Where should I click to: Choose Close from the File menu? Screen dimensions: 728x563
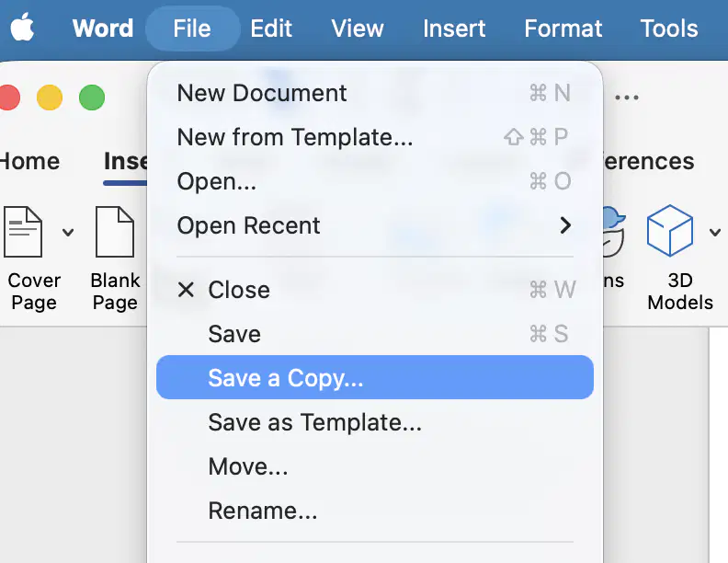(x=375, y=290)
